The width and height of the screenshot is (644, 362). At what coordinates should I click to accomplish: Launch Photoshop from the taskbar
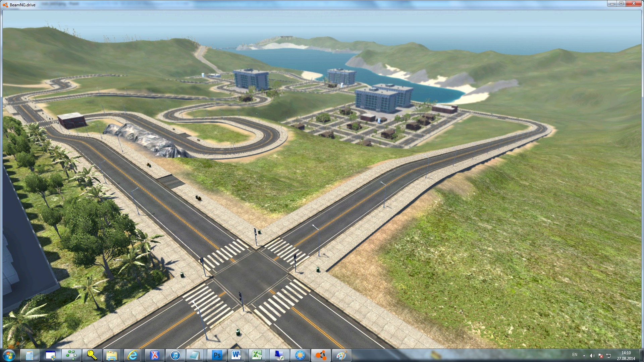click(216, 355)
